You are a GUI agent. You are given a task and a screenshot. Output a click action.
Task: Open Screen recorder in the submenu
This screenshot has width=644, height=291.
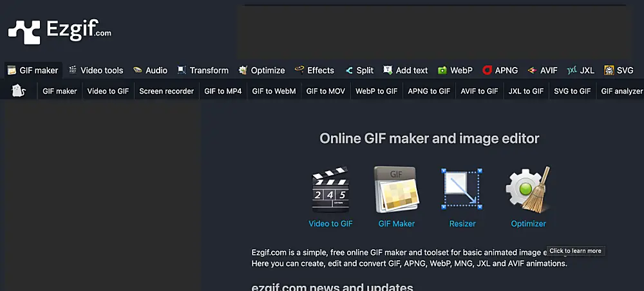coord(166,91)
